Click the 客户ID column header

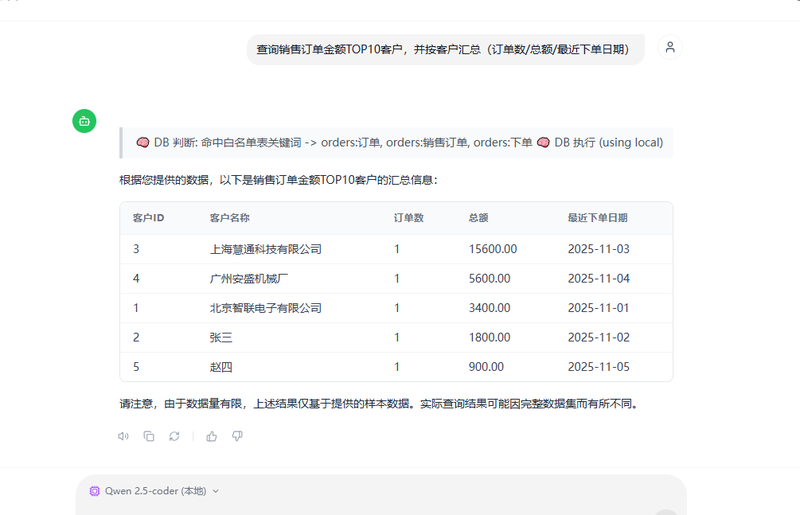[148, 218]
